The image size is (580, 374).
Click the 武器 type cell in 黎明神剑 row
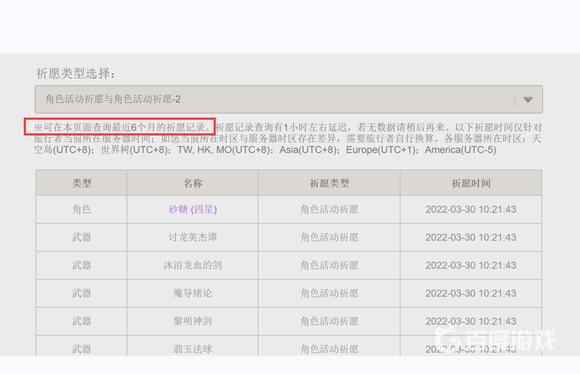point(81,321)
